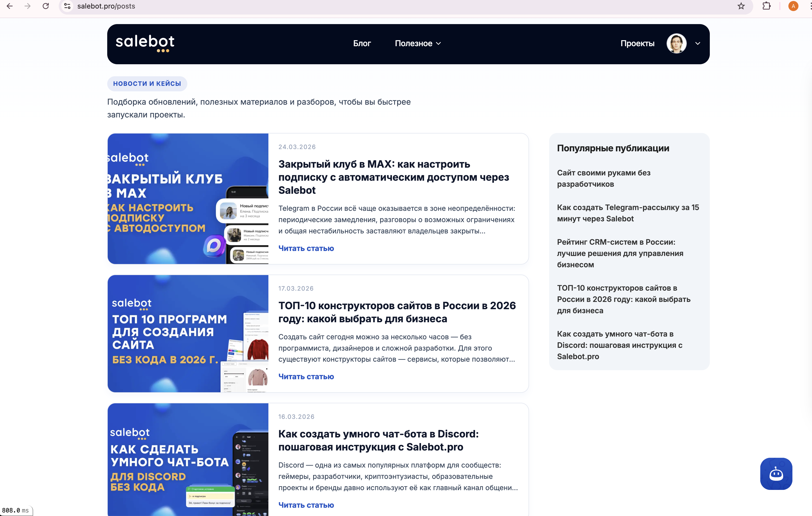Open popular post about CRM-систем rating
Viewport: 812px width, 516px height.
(x=620, y=253)
